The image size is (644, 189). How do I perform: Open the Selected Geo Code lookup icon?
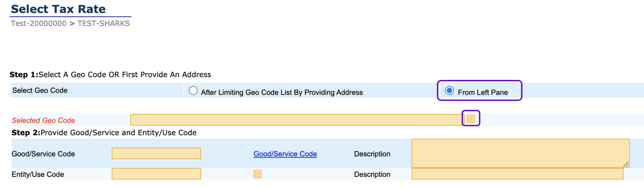point(471,118)
